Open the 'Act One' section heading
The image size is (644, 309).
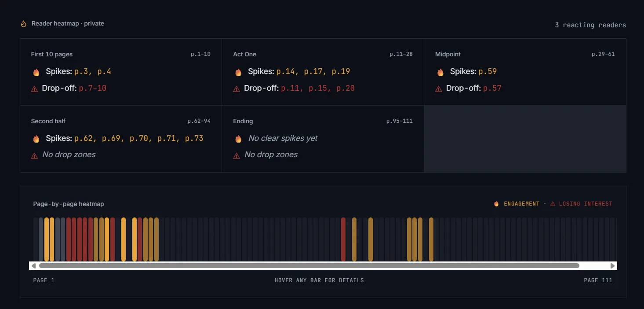click(244, 54)
